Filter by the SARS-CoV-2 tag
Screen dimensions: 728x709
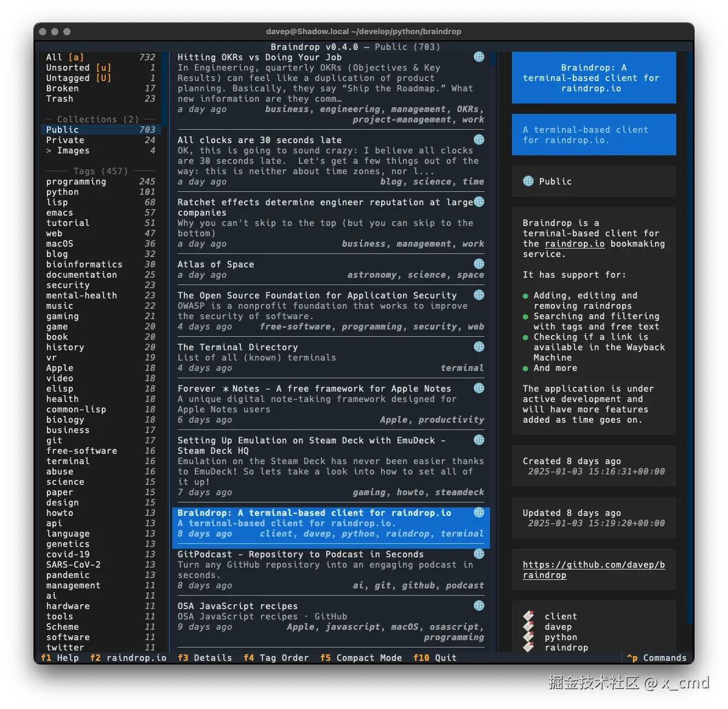coord(101,565)
